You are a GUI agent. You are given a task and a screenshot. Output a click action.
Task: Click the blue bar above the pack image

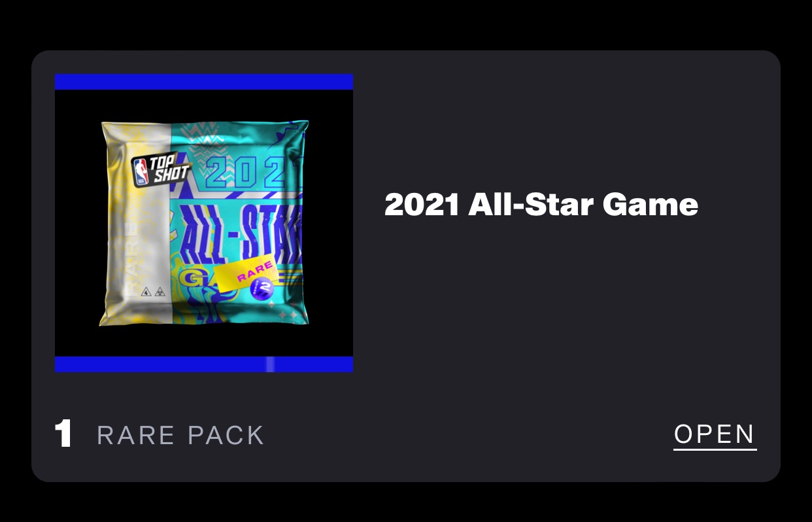204,82
